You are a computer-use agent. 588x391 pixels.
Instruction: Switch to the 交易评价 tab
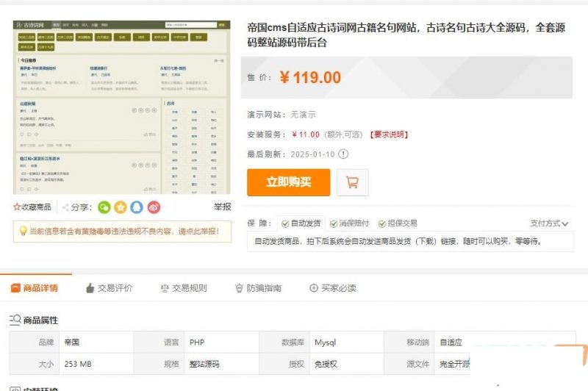[x=109, y=288]
